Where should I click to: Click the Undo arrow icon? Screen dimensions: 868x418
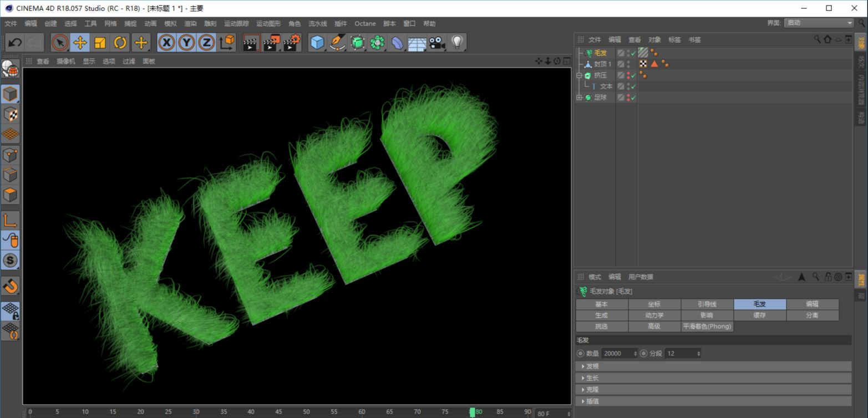pyautogui.click(x=15, y=43)
